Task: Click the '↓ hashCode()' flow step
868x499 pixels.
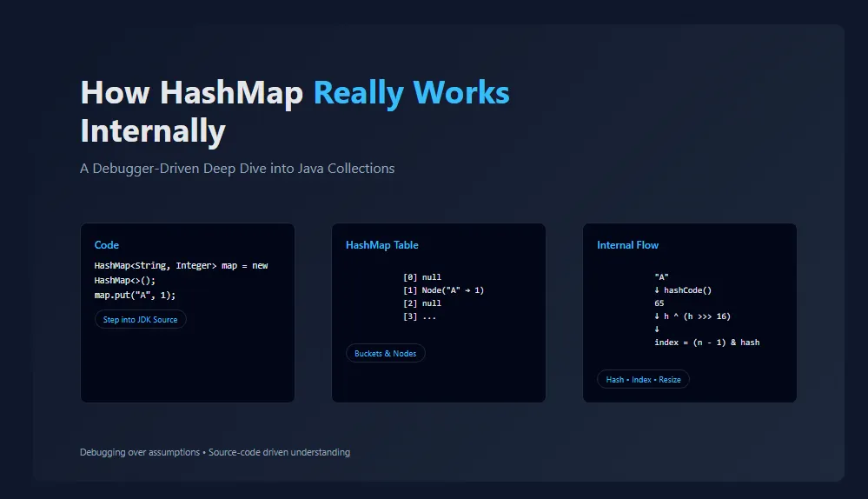Action: (x=683, y=290)
